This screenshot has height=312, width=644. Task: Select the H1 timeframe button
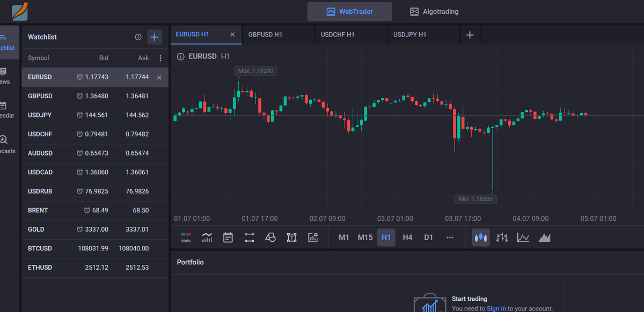[x=386, y=237]
